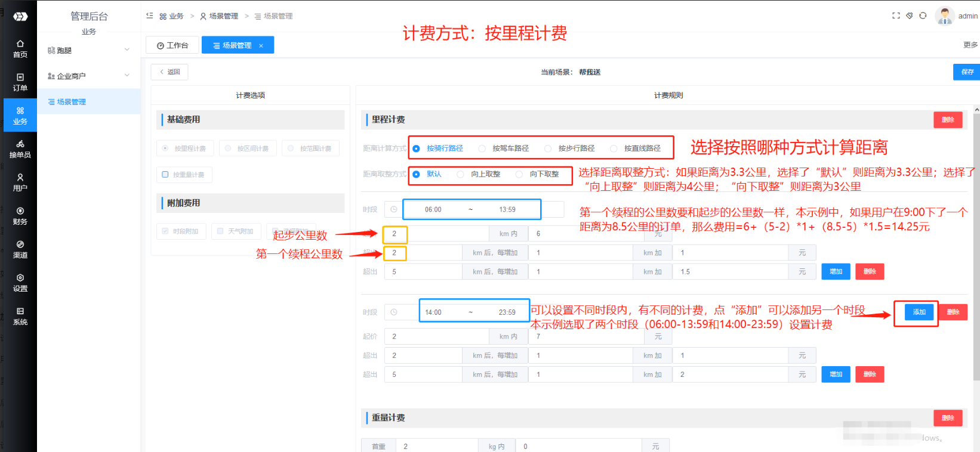Click the blue 保存 save button
The height and width of the screenshot is (452, 980).
tap(967, 72)
